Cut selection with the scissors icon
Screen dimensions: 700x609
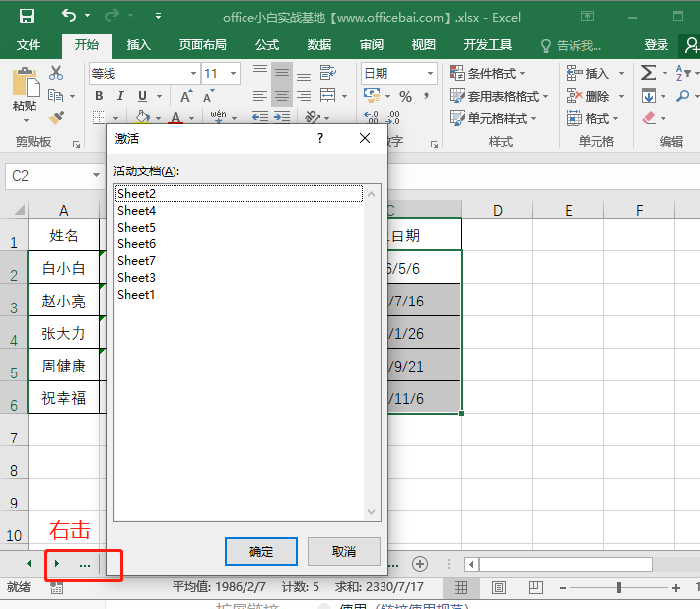pyautogui.click(x=56, y=73)
